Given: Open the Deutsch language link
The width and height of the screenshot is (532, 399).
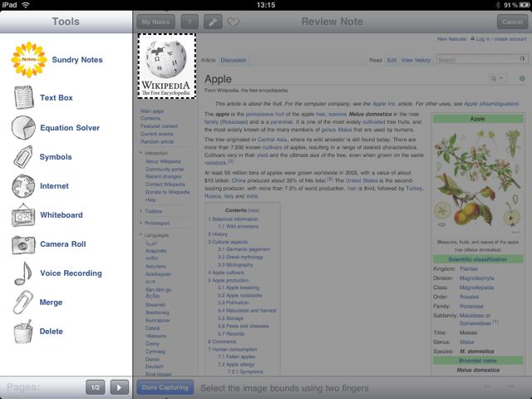Looking at the screenshot, I should (x=155, y=367).
